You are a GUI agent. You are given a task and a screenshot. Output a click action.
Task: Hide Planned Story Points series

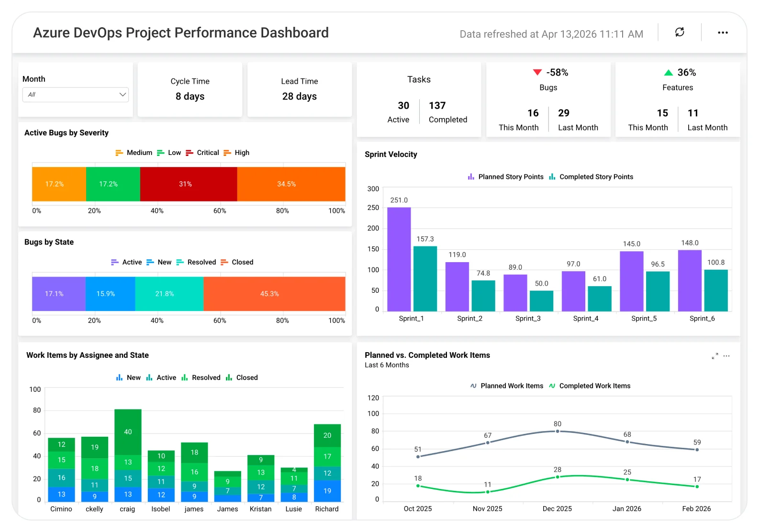tap(505, 177)
